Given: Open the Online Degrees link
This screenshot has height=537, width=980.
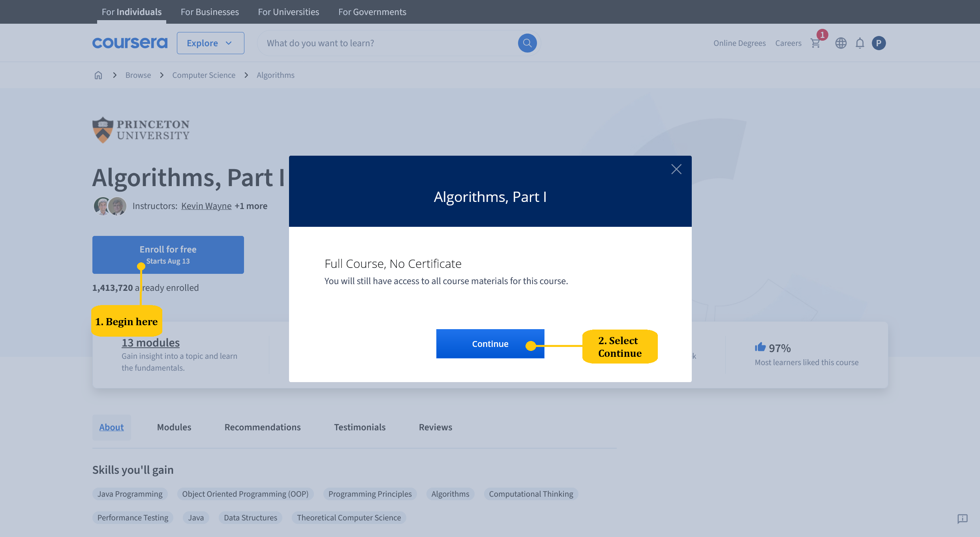Looking at the screenshot, I should (740, 43).
